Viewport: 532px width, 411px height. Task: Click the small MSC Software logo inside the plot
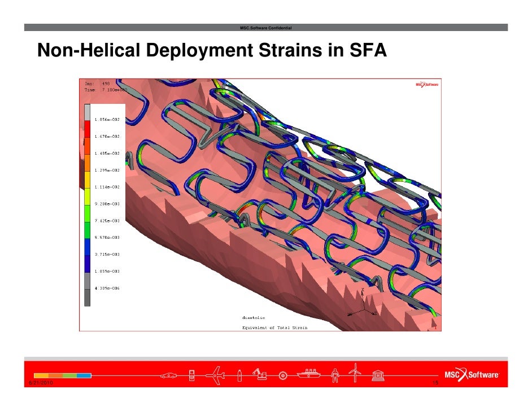click(427, 85)
